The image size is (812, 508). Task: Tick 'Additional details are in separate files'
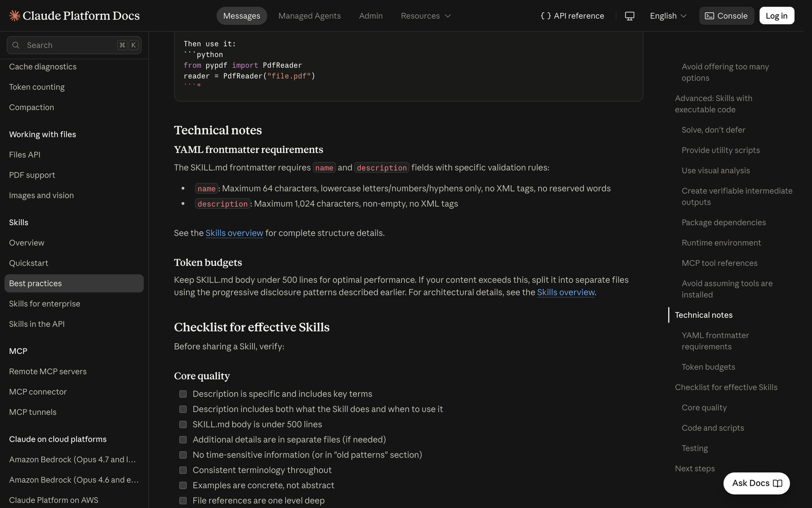click(183, 439)
